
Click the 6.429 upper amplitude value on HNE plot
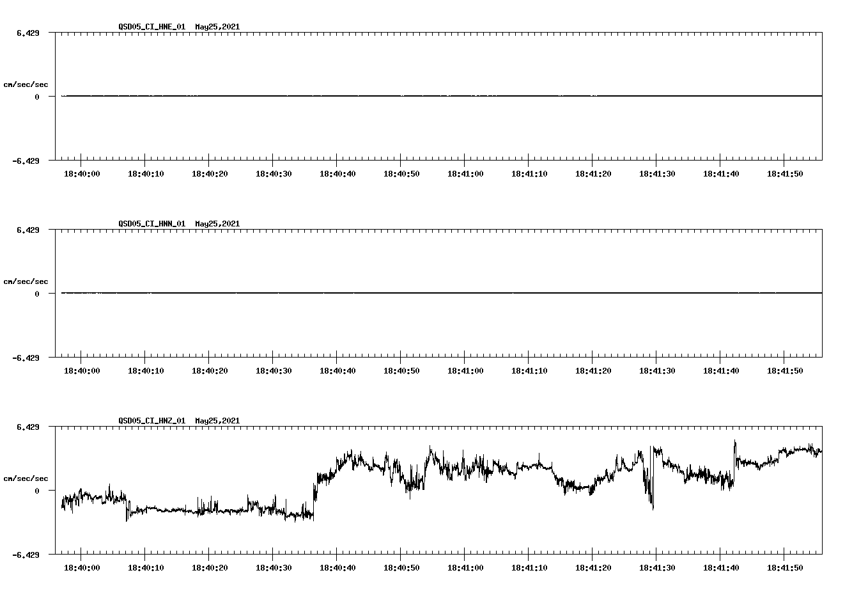pos(27,33)
